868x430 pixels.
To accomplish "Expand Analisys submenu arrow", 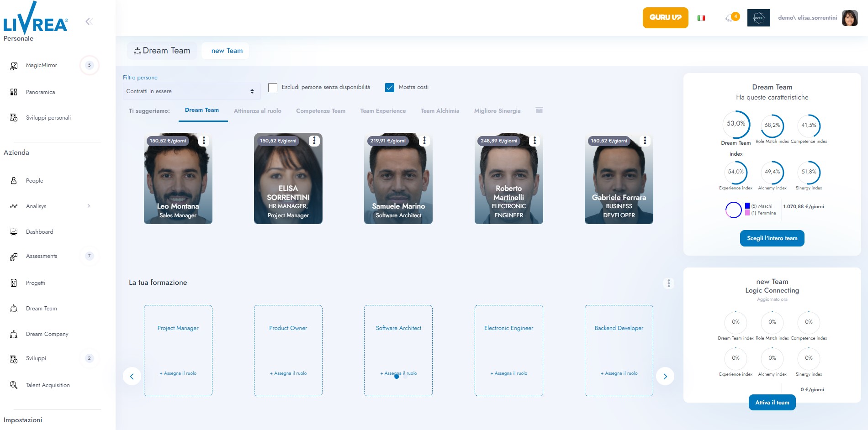I will 89,206.
